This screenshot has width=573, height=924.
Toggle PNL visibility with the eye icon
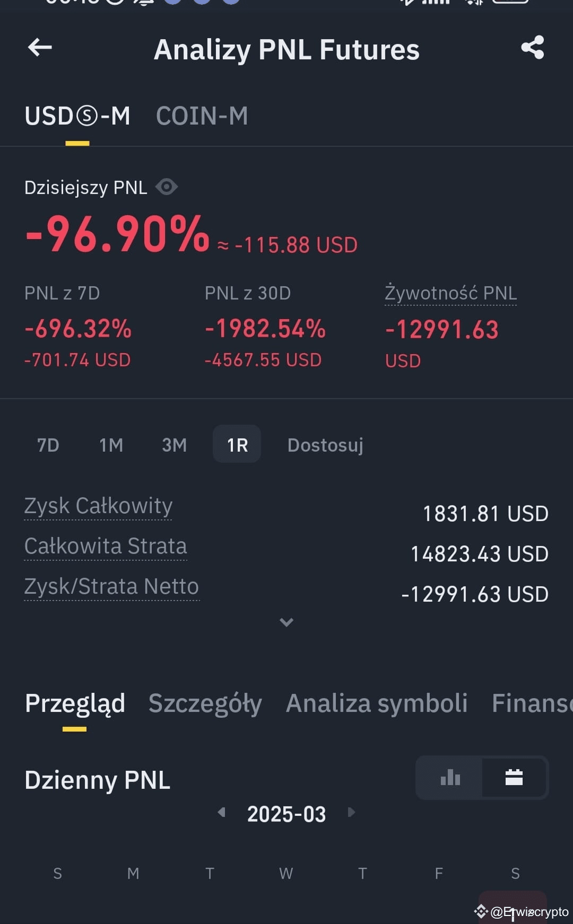click(167, 187)
